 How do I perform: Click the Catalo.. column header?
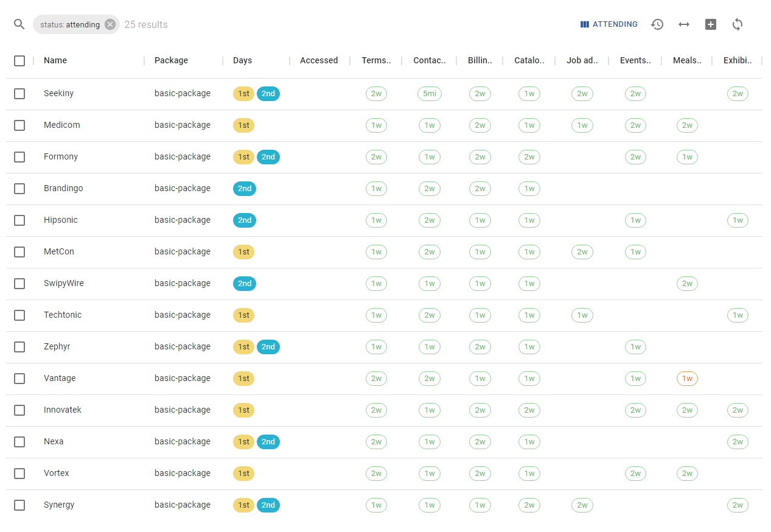click(x=529, y=60)
